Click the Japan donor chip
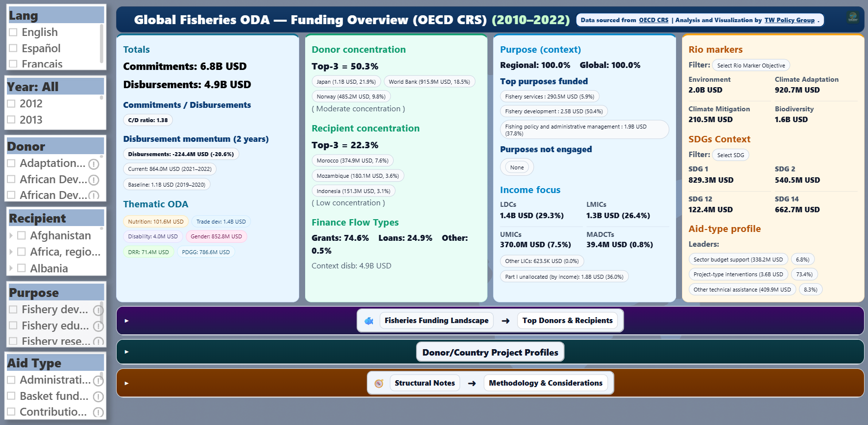Viewport: 868px width, 425px height. [x=346, y=82]
